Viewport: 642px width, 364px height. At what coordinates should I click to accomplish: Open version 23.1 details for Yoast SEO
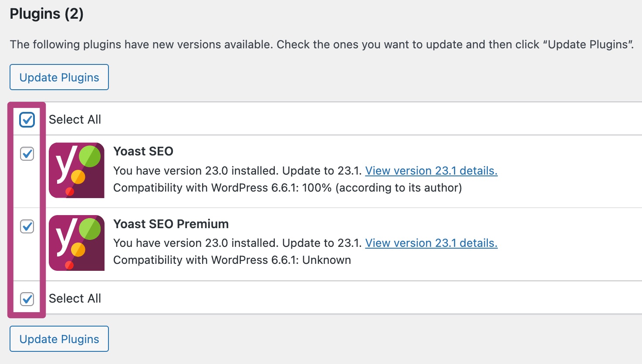[431, 171]
